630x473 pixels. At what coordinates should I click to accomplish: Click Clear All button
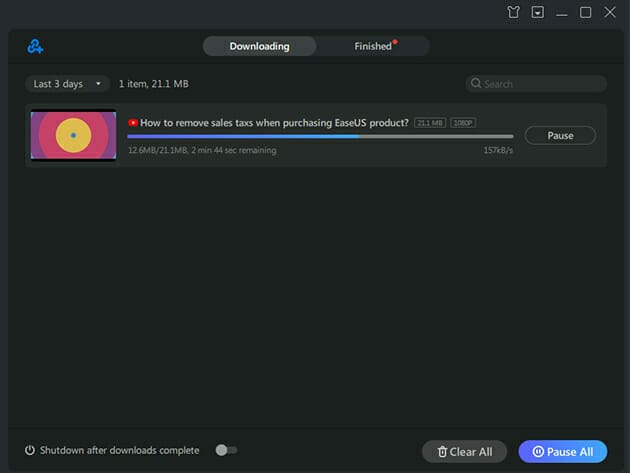(x=464, y=451)
